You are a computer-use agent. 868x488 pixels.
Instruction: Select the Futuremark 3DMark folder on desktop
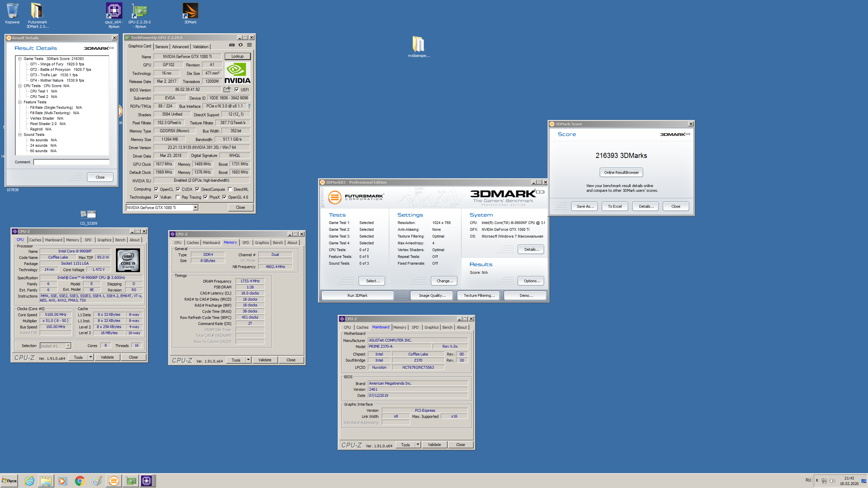click(x=37, y=15)
